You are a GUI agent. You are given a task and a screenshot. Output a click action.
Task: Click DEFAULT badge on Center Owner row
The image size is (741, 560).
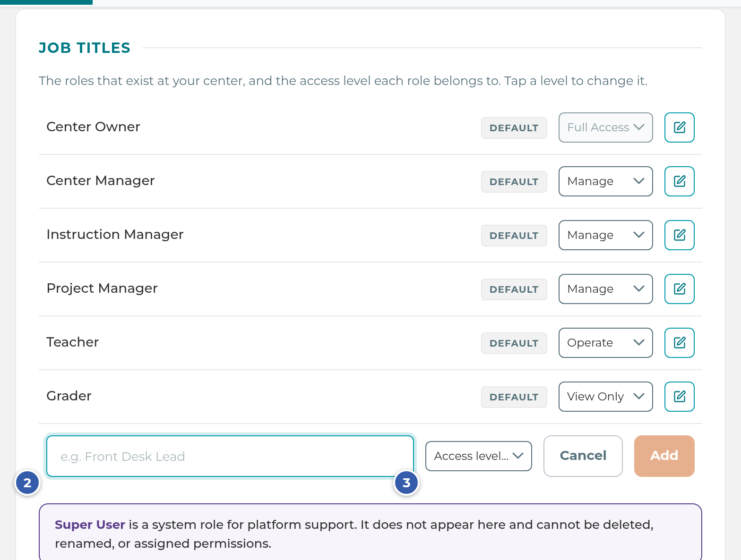[514, 128]
